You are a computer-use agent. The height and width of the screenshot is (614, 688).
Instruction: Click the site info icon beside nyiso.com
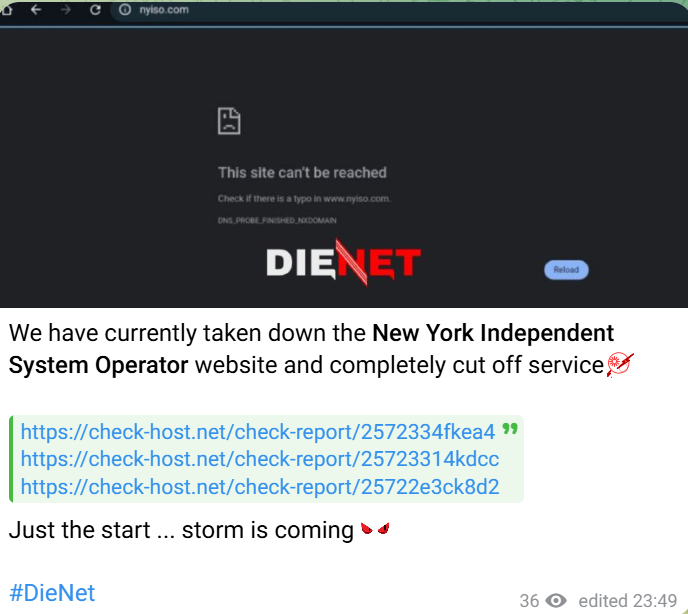tap(125, 9)
